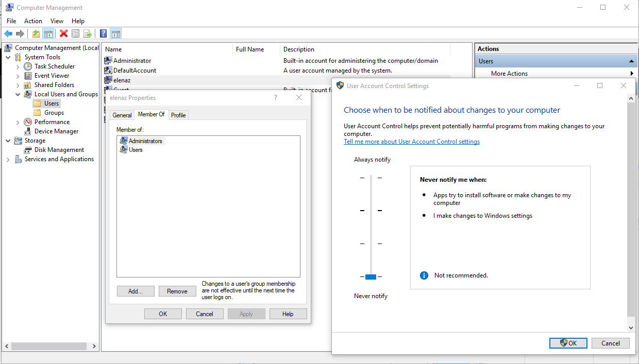Expand the Performance tree node
Image resolution: width=639 pixels, height=364 pixels.
18,122
